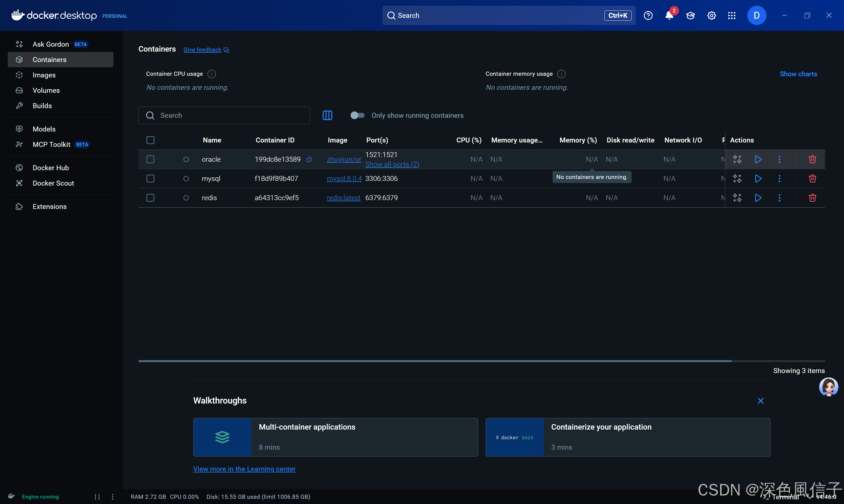Ask Gordon about the mysql container

click(x=737, y=179)
